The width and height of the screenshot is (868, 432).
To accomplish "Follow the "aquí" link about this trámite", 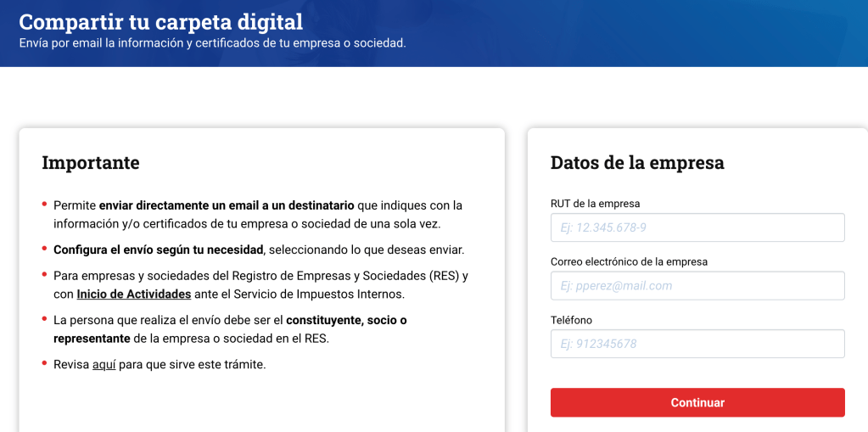I will click(104, 364).
